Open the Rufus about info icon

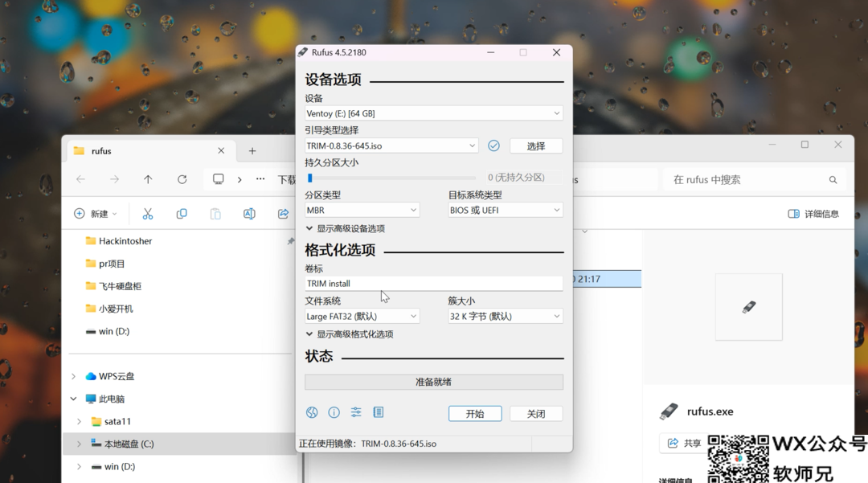pos(334,412)
